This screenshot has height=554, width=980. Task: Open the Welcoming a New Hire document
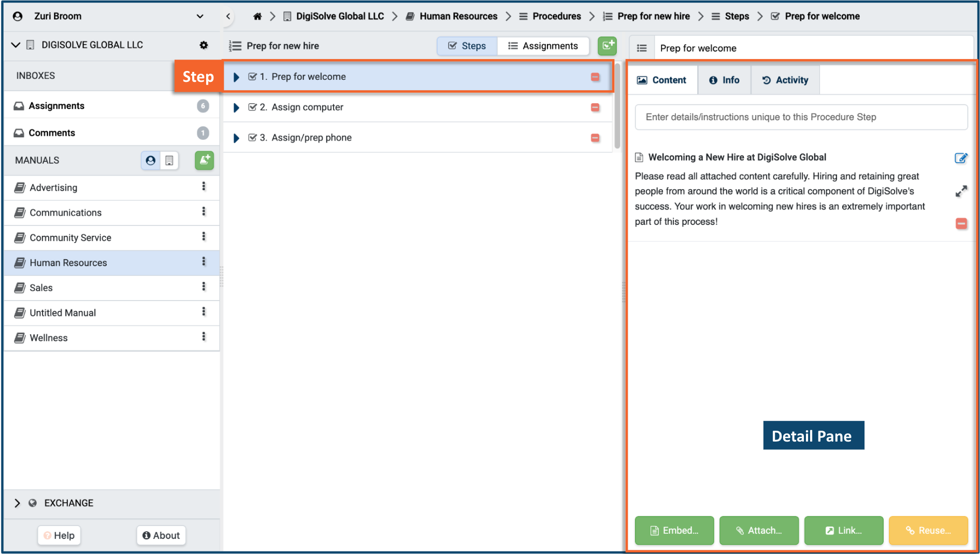pos(737,158)
